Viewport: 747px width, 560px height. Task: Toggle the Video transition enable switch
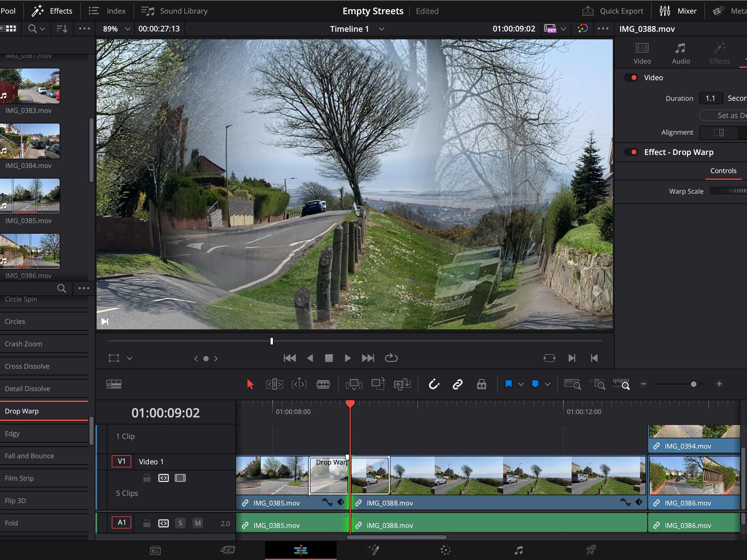pos(630,77)
